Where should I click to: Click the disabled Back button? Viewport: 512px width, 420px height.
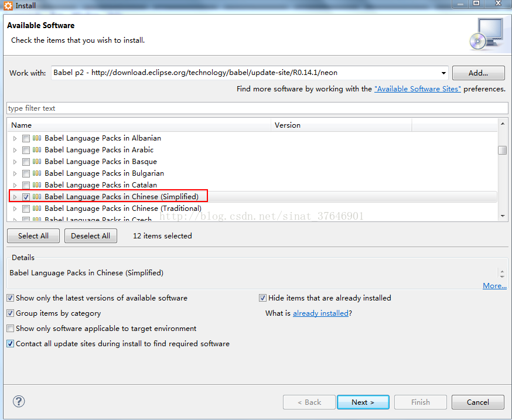pyautogui.click(x=309, y=402)
